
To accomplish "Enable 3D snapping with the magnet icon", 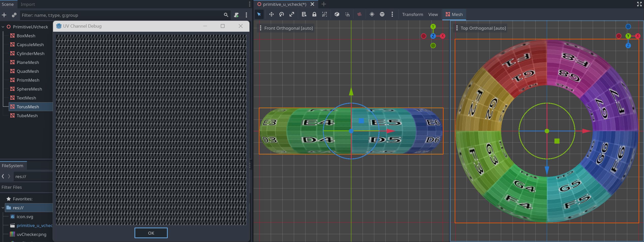I will 347,14.
